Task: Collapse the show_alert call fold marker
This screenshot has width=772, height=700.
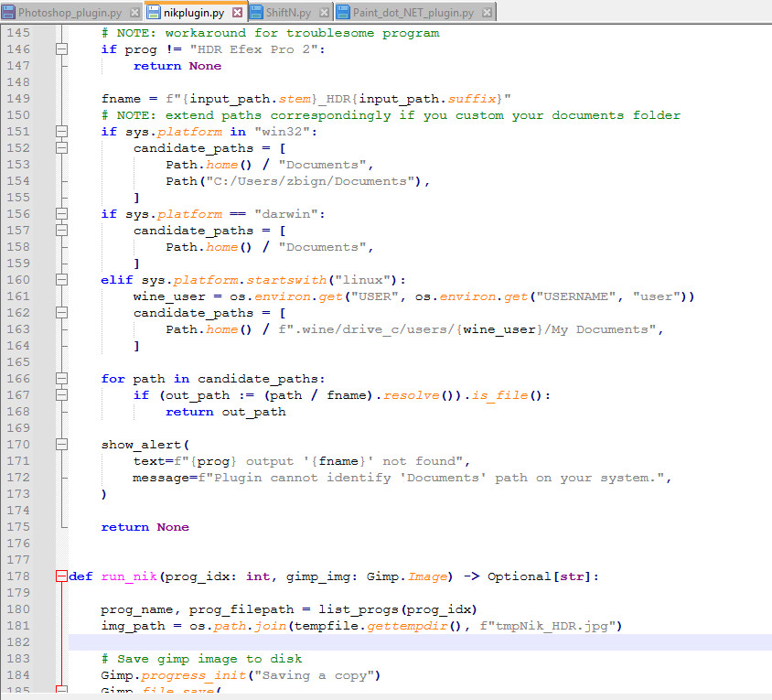Action: [x=61, y=445]
